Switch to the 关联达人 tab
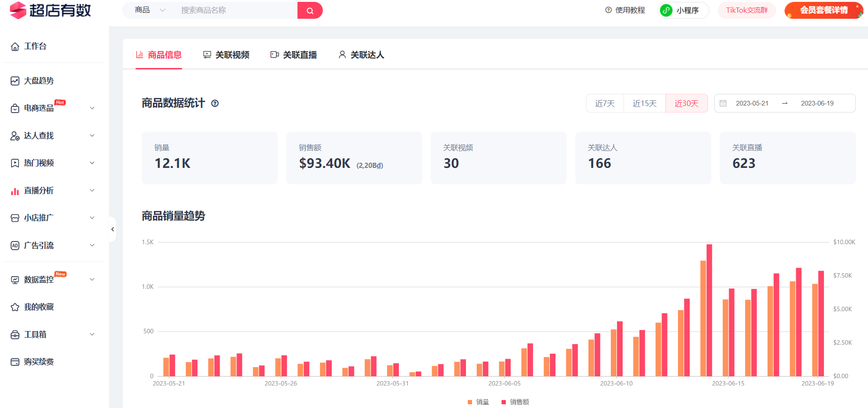868x408 pixels. [361, 55]
